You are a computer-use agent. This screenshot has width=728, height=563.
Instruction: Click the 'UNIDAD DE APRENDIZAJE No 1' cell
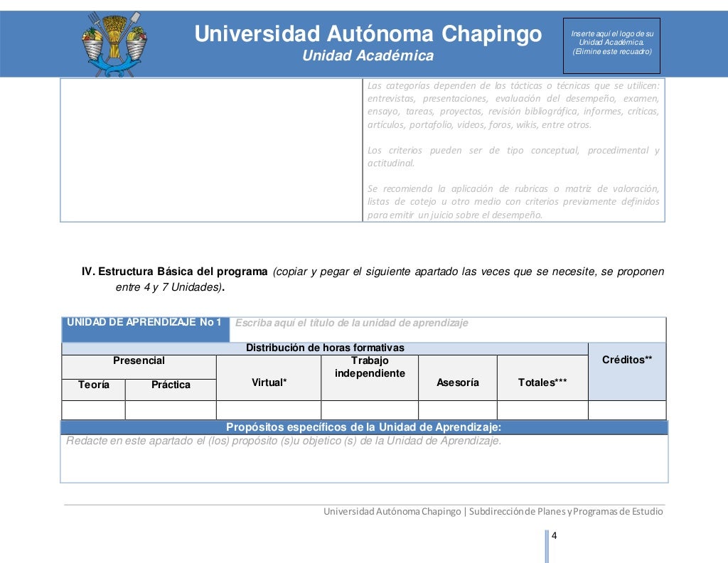pyautogui.click(x=145, y=330)
